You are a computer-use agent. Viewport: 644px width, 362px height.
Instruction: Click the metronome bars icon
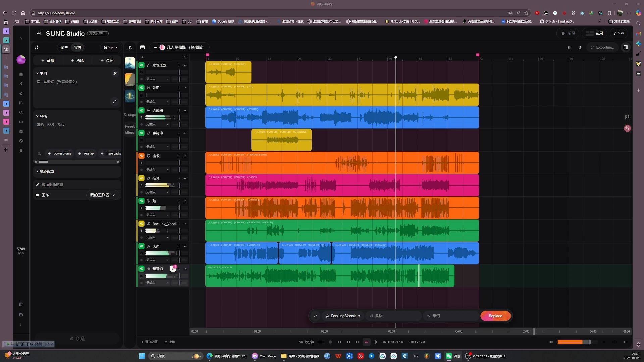point(321,342)
